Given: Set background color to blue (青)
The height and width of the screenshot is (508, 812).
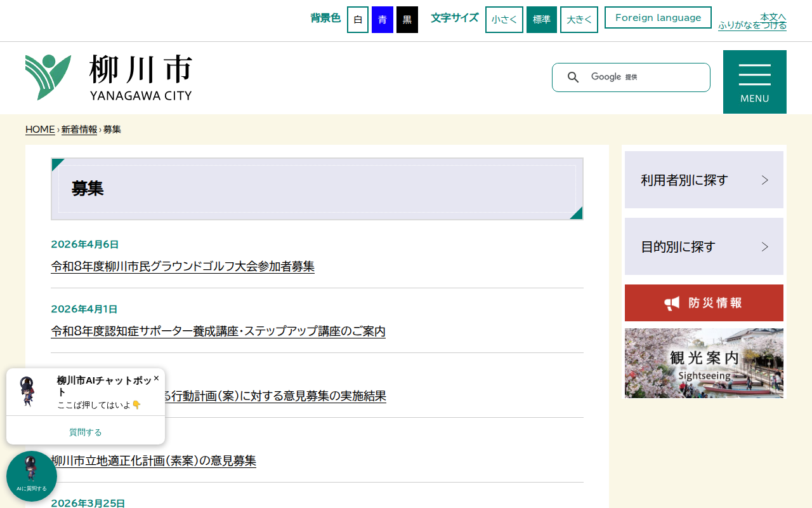Looking at the screenshot, I should pos(383,20).
